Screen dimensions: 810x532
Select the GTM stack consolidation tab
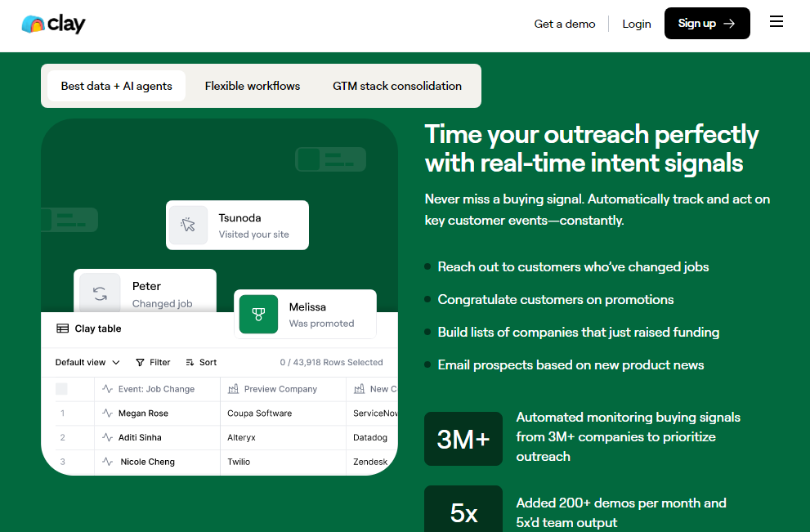tap(396, 86)
